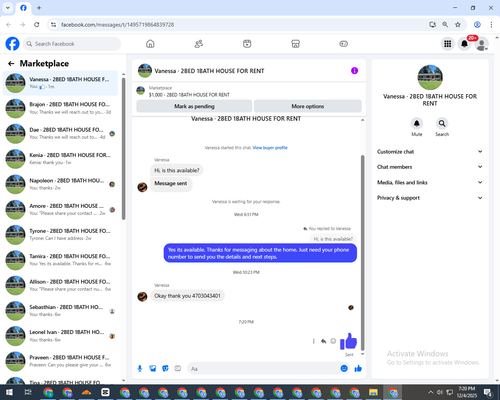Open the View buyer profile link

tap(270, 148)
